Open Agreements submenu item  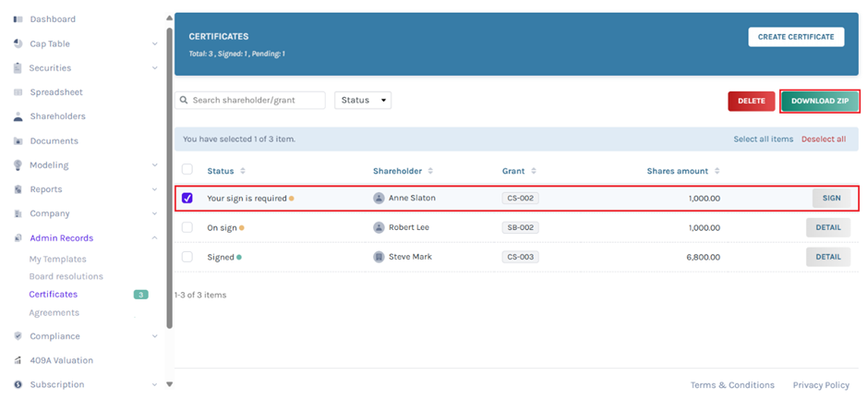[x=54, y=313]
